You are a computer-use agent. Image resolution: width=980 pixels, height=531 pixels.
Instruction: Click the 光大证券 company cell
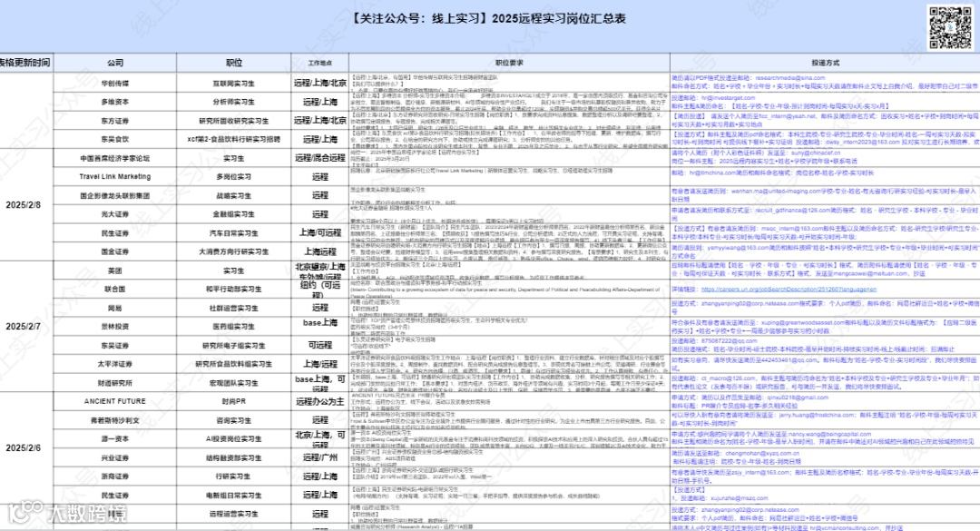[x=115, y=214]
